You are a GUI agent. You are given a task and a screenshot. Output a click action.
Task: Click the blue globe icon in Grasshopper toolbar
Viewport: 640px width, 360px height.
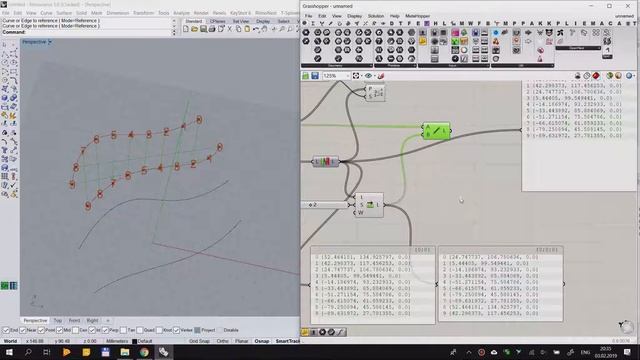(x=629, y=76)
